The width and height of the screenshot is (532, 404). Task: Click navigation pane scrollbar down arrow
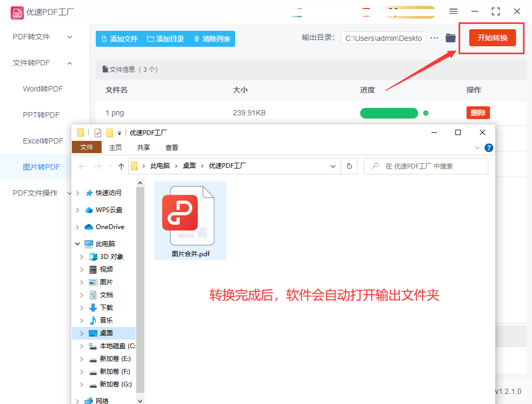140,400
